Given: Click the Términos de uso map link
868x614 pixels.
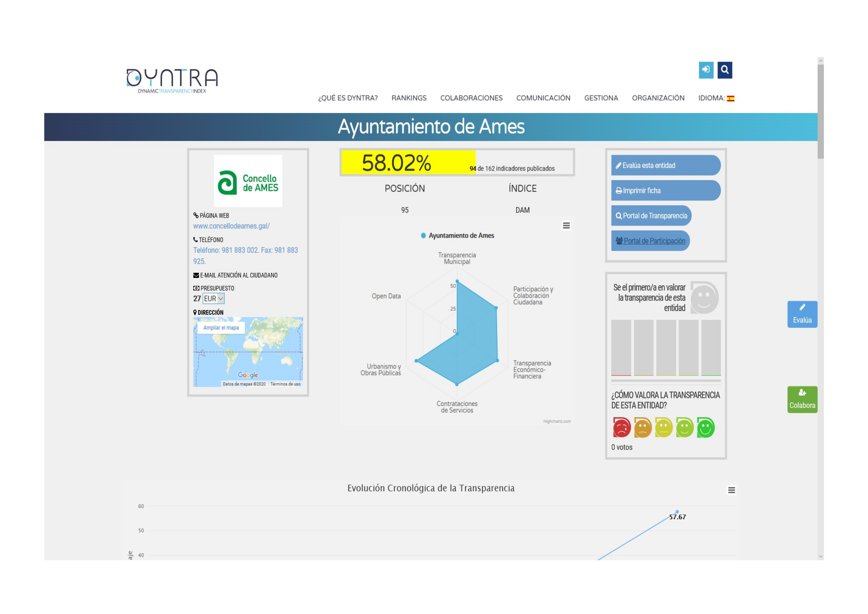Looking at the screenshot, I should 285,384.
